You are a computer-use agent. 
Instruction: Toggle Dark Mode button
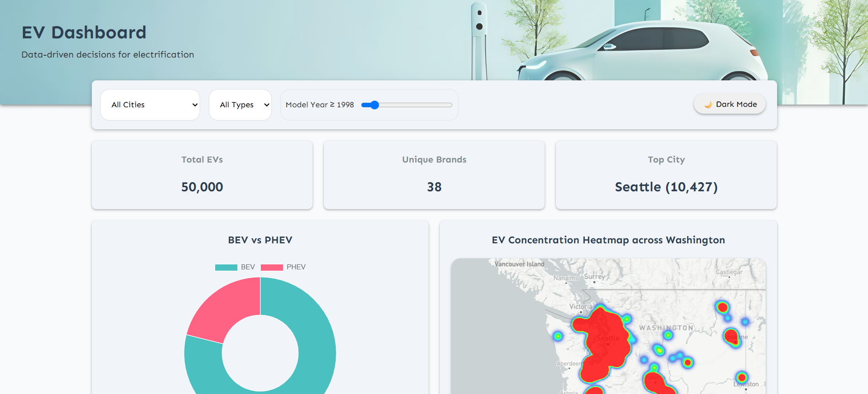(x=730, y=104)
